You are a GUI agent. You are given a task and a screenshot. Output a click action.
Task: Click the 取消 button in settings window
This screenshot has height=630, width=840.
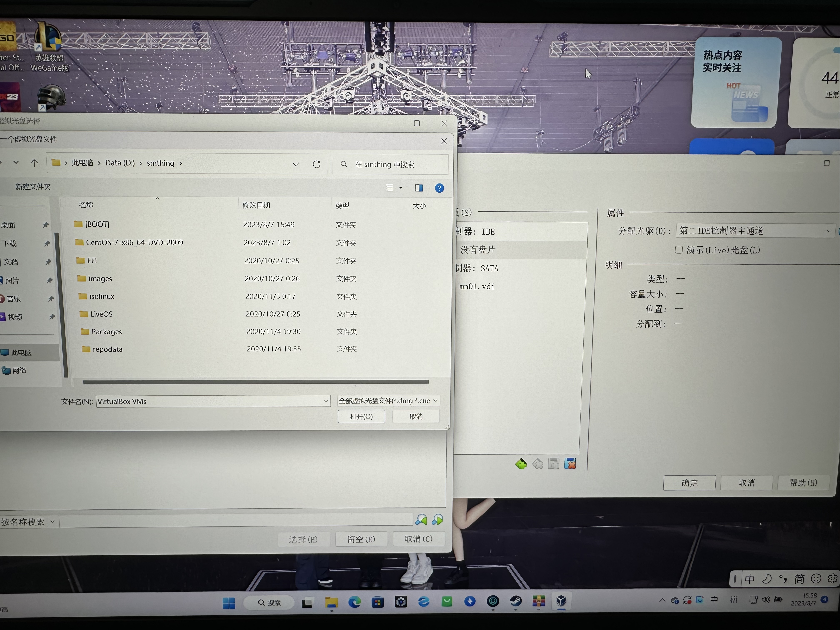[747, 483]
